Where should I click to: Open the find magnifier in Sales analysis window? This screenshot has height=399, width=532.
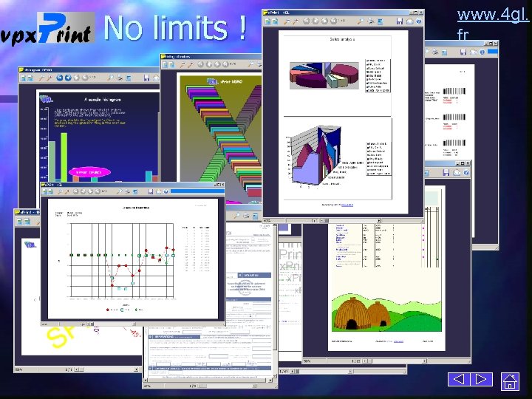coord(361,21)
